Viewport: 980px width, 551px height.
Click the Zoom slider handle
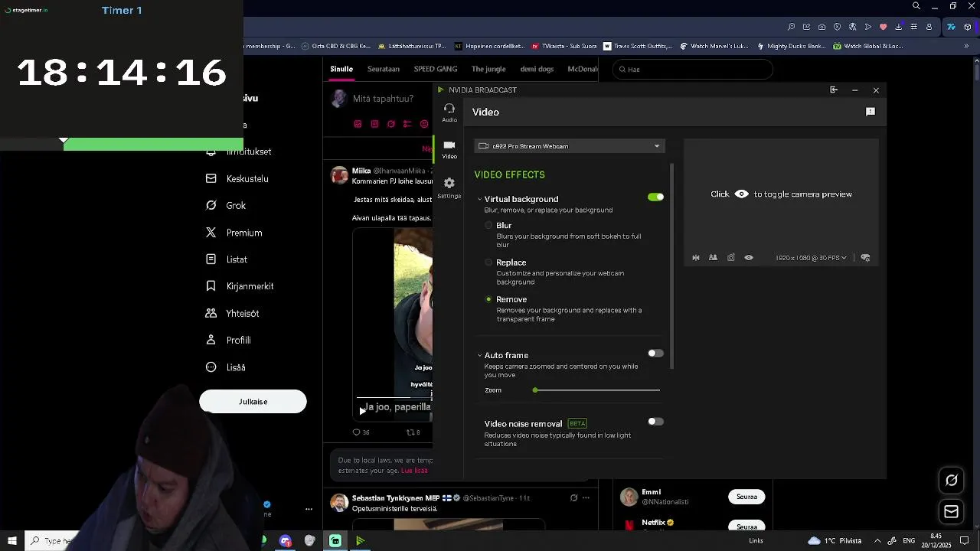535,390
